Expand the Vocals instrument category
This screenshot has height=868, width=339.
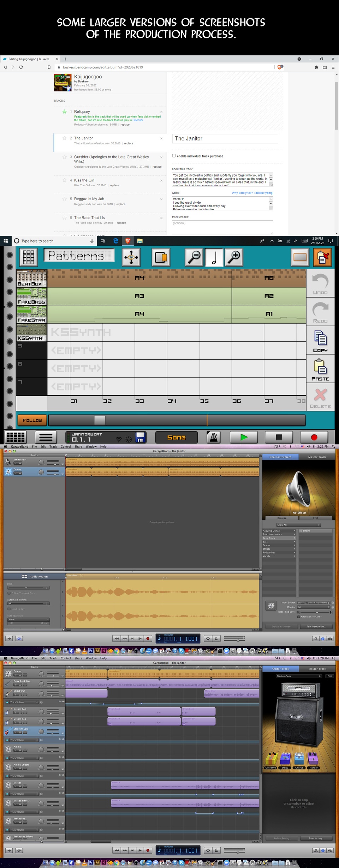pyautogui.click(x=279, y=556)
